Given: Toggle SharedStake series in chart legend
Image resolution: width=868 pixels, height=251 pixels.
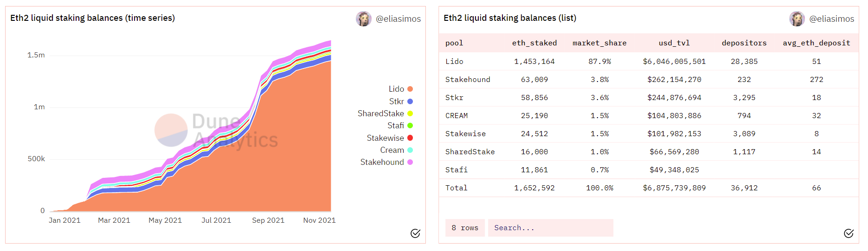Looking at the screenshot, I should pyautogui.click(x=385, y=113).
